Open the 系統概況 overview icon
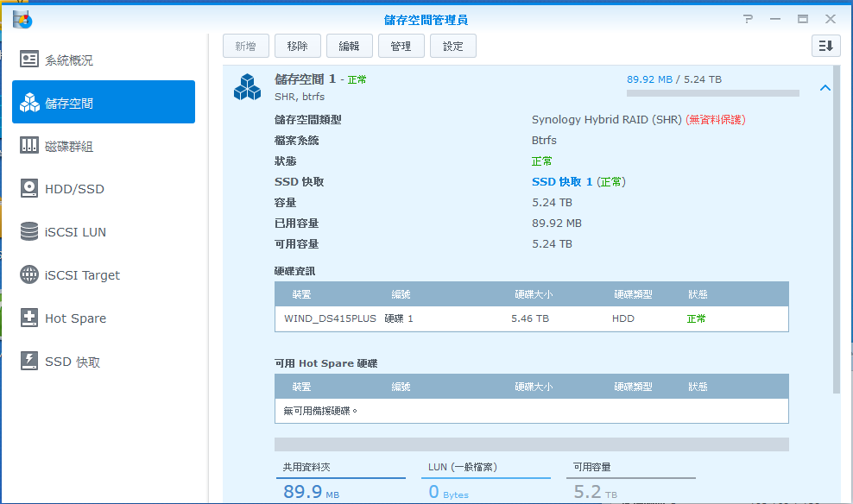853x504 pixels. click(x=29, y=59)
